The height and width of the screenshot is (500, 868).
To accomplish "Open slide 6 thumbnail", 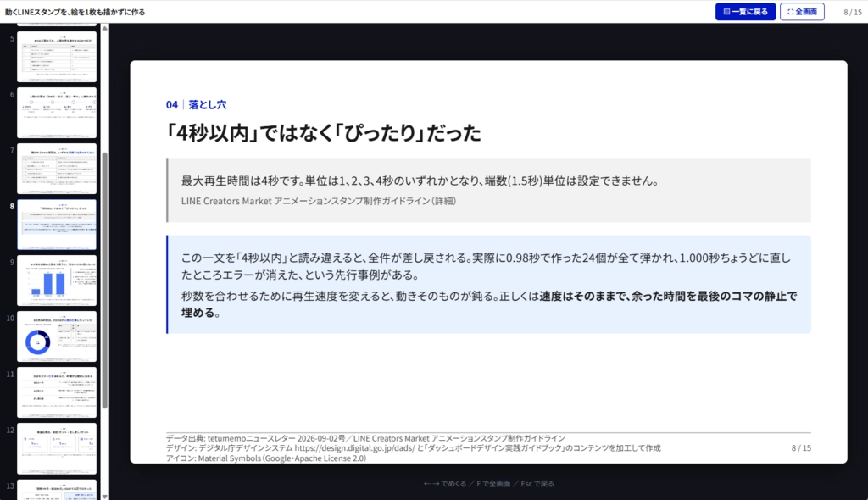I will [57, 113].
